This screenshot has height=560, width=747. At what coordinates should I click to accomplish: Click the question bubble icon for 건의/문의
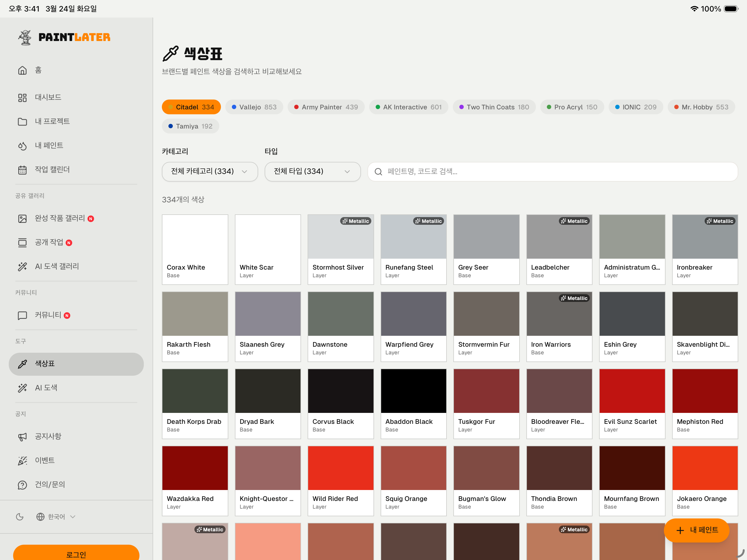[x=22, y=485]
